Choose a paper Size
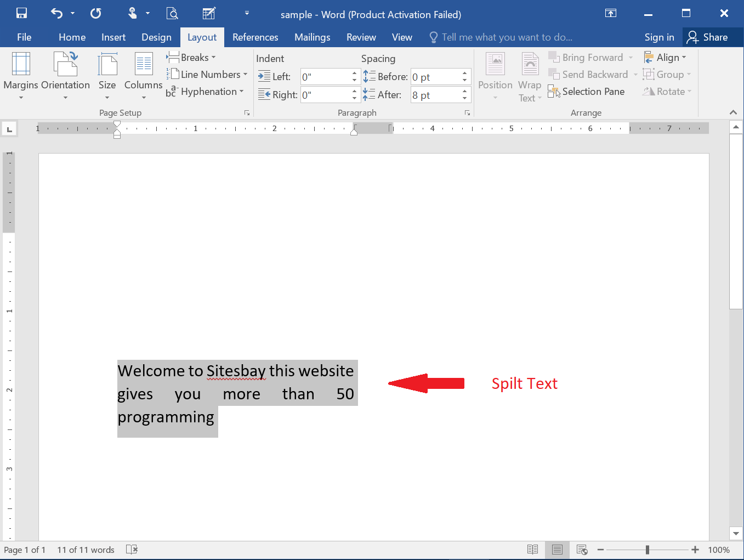The width and height of the screenshot is (744, 560). (107, 76)
